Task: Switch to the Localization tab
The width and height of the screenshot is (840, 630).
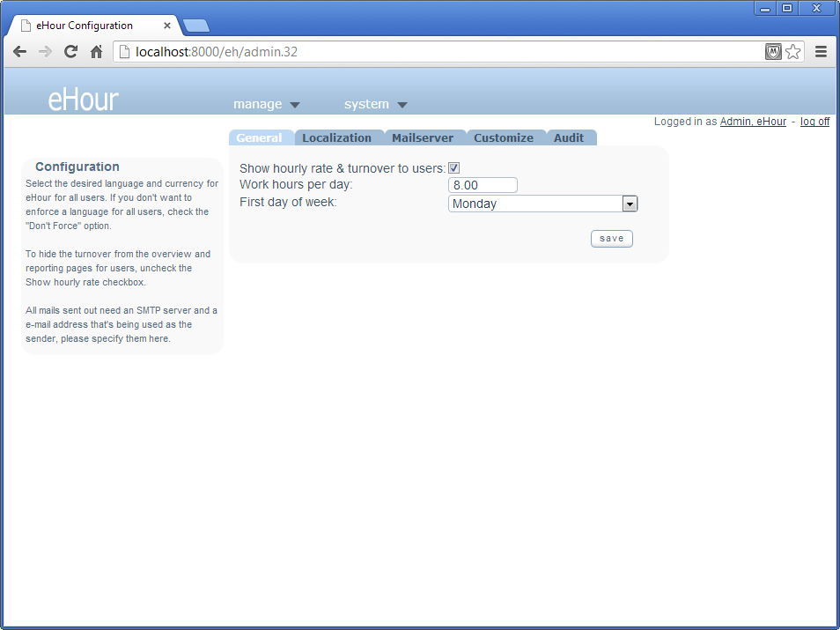Action: (x=337, y=137)
